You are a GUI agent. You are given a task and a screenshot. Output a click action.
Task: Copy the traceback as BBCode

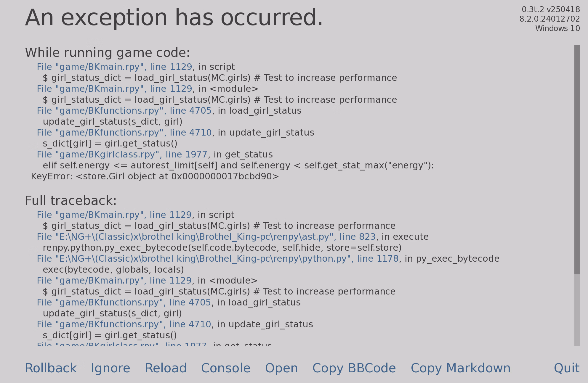point(354,368)
